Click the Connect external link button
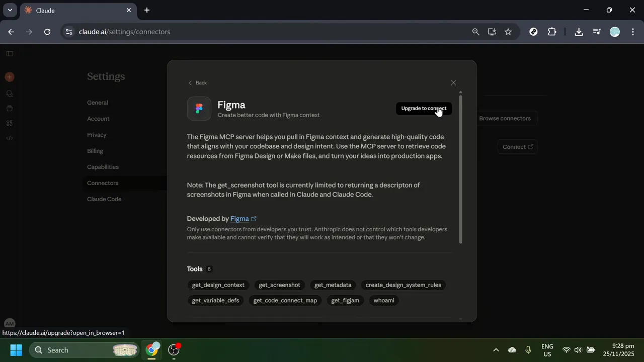644x362 pixels. [x=517, y=147]
